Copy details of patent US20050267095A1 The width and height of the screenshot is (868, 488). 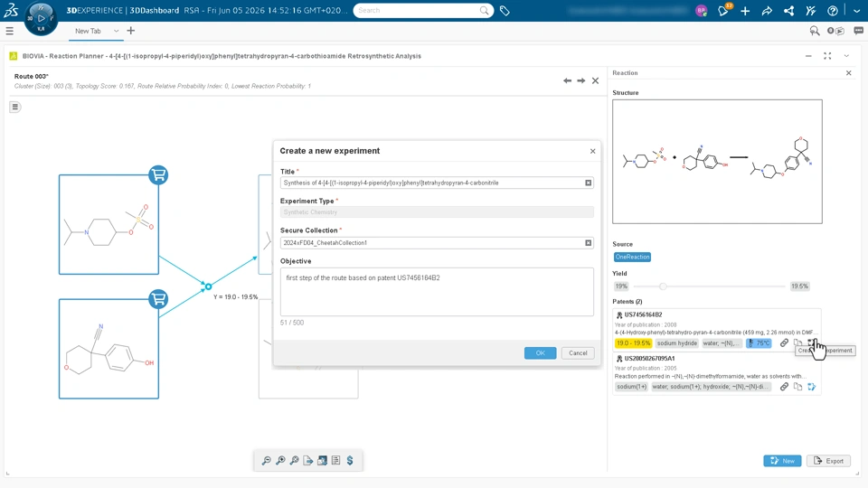coord(797,387)
